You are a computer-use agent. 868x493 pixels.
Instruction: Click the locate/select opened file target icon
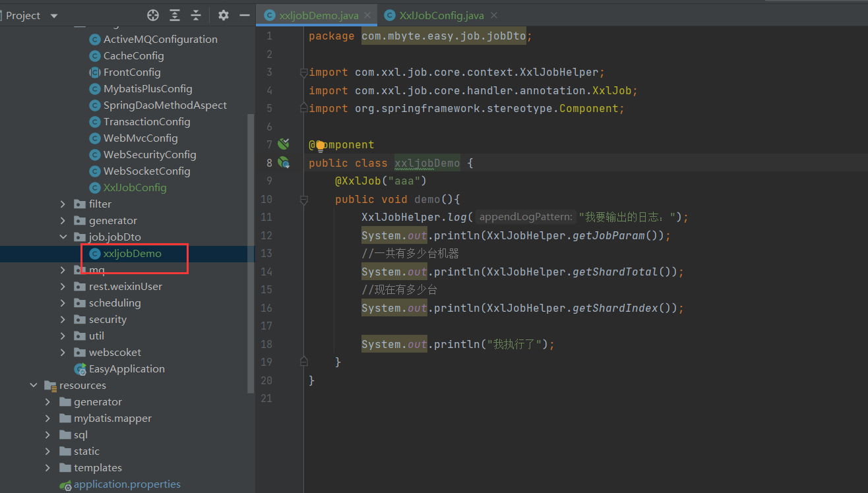(x=153, y=15)
